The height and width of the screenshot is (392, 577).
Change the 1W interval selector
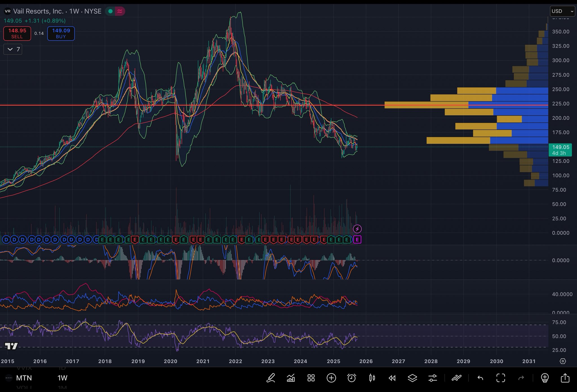63,378
